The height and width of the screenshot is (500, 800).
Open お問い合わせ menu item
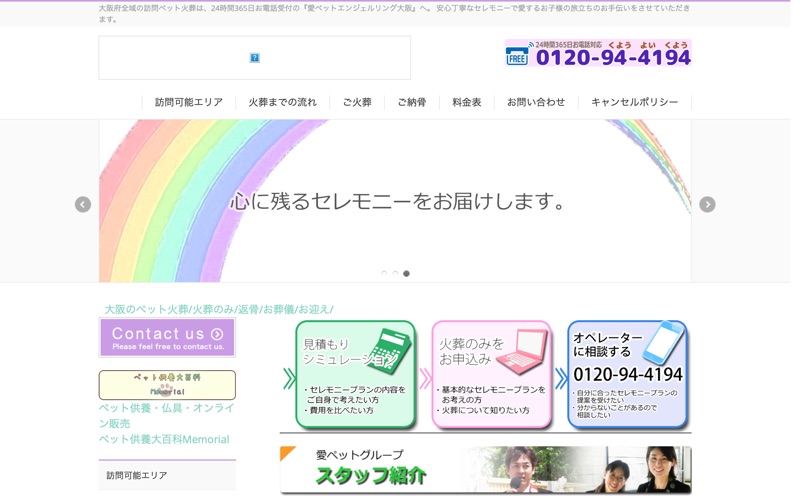tap(536, 102)
